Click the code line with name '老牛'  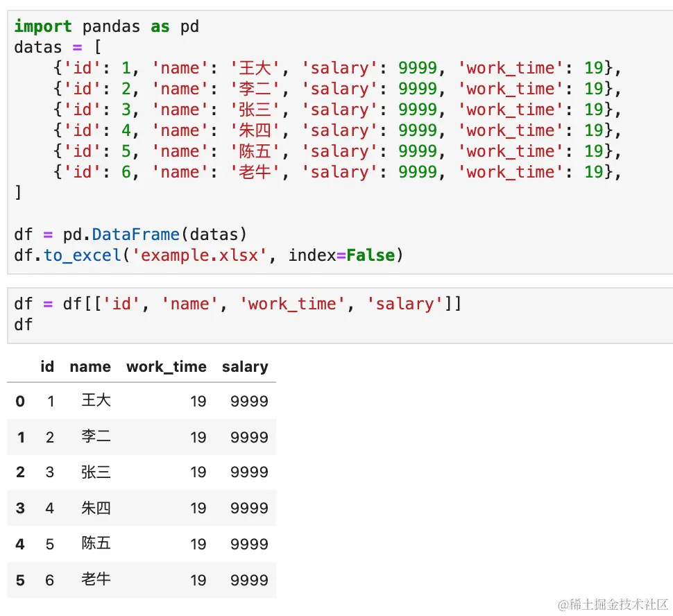coord(337,172)
